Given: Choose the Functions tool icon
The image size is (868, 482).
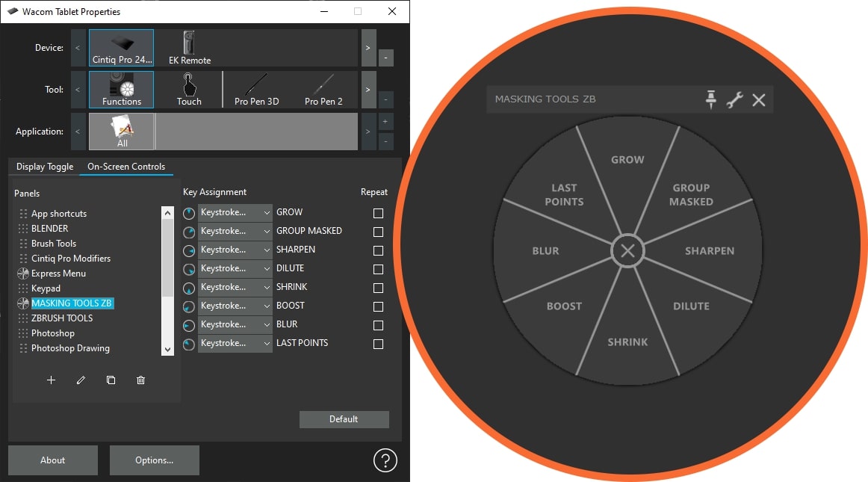Looking at the screenshot, I should point(121,89).
